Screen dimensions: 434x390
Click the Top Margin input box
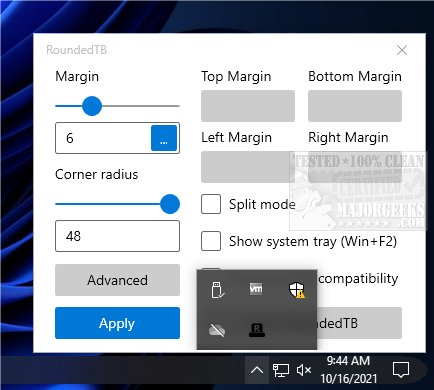[x=248, y=106]
